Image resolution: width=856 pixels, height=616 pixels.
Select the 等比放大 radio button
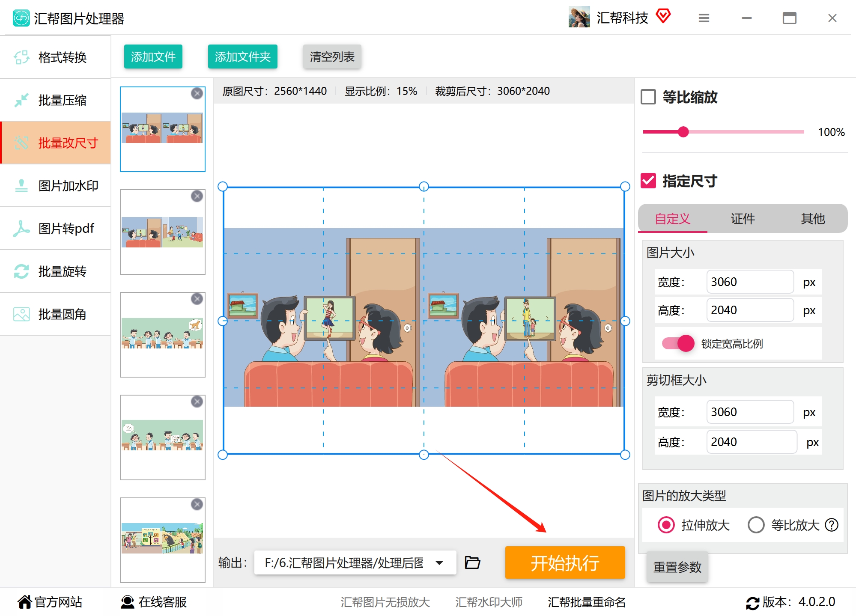coord(756,525)
